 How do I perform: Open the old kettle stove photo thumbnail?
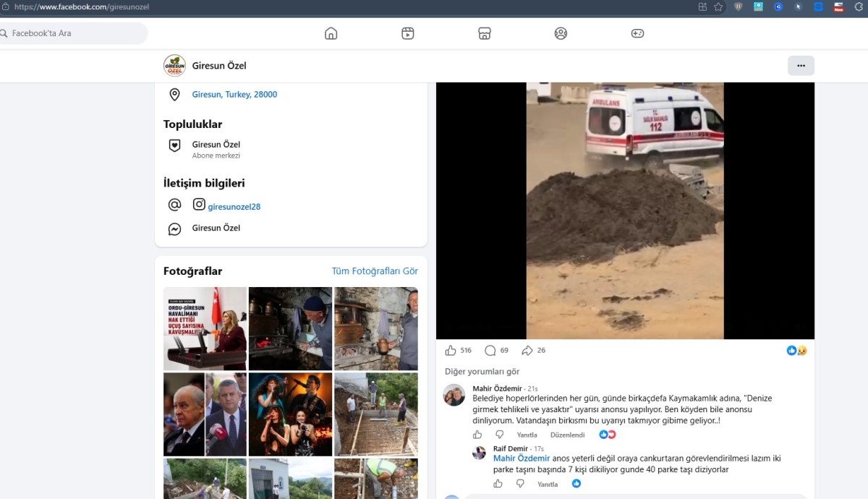click(x=376, y=329)
